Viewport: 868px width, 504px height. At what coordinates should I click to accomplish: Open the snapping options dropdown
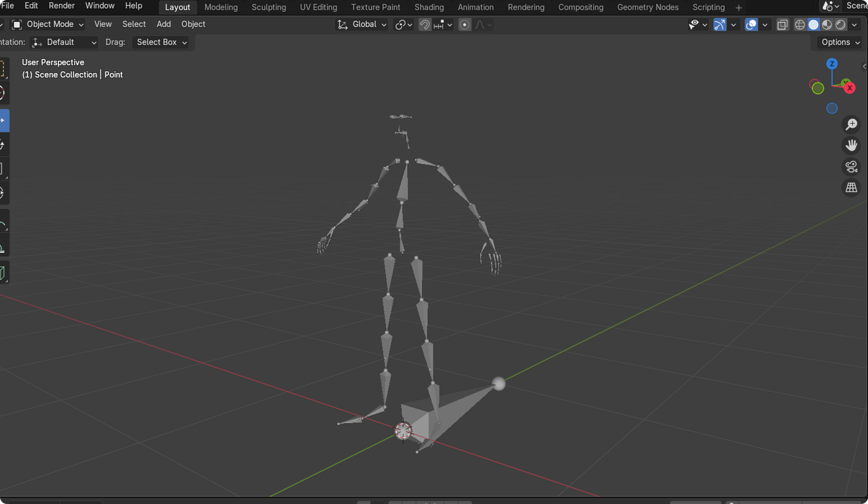tap(443, 24)
